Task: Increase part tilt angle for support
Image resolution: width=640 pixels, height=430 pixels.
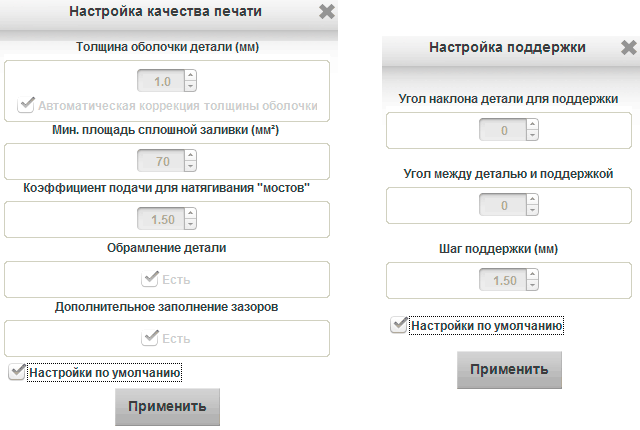Action: pyautogui.click(x=532, y=124)
